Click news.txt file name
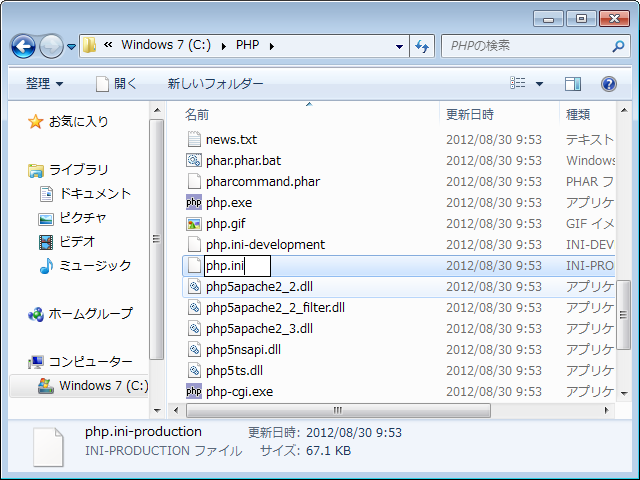Screen dimensions: 640x480 click(231, 140)
